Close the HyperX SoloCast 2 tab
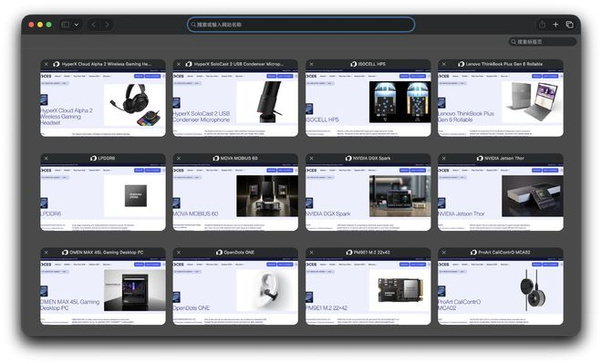This screenshot has height=364, width=602. [179, 64]
